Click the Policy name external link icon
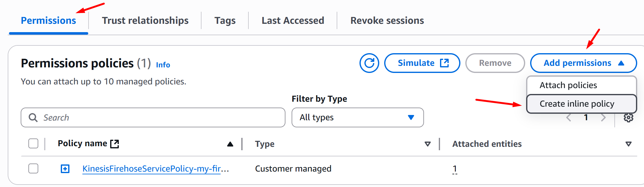 click(x=114, y=144)
